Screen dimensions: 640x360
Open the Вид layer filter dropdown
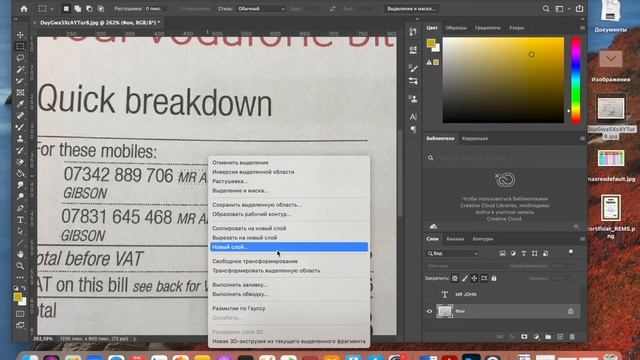click(x=453, y=253)
